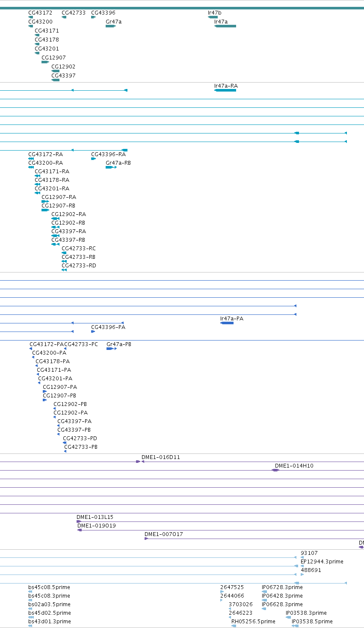Select clone label DME1-016D11
The image size is (364, 628).
tap(161, 457)
